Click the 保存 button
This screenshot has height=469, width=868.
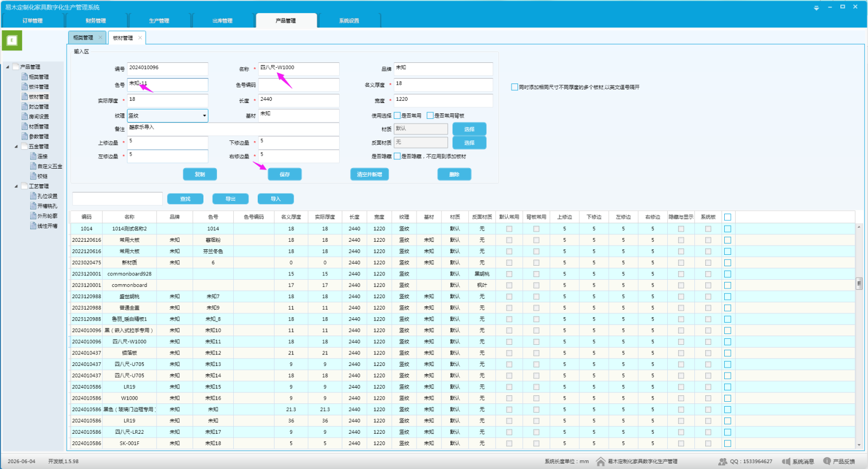[285, 174]
